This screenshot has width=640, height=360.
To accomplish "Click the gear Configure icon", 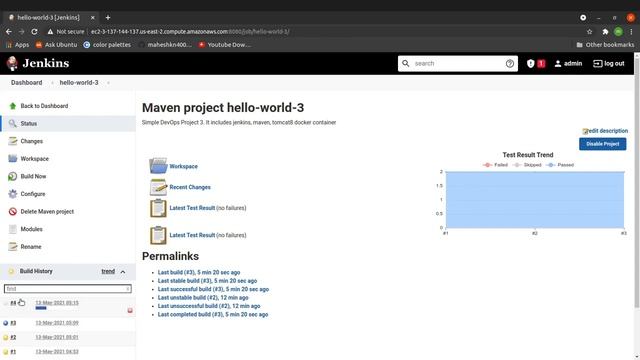I will (x=13, y=194).
